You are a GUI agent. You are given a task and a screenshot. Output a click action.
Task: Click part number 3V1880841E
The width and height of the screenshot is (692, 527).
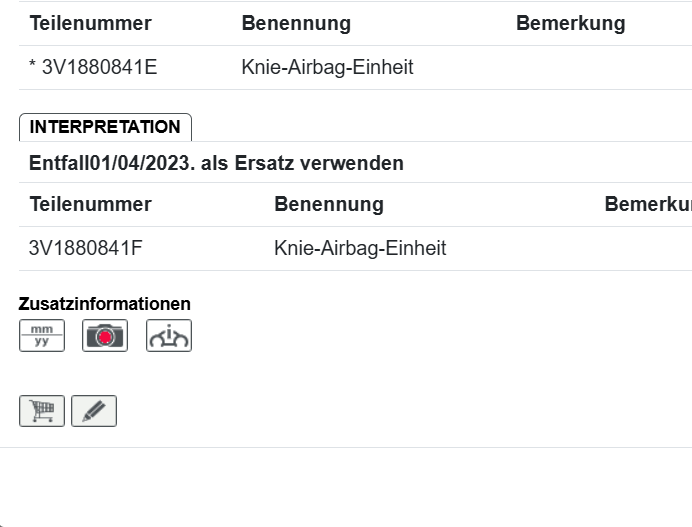(x=99, y=68)
